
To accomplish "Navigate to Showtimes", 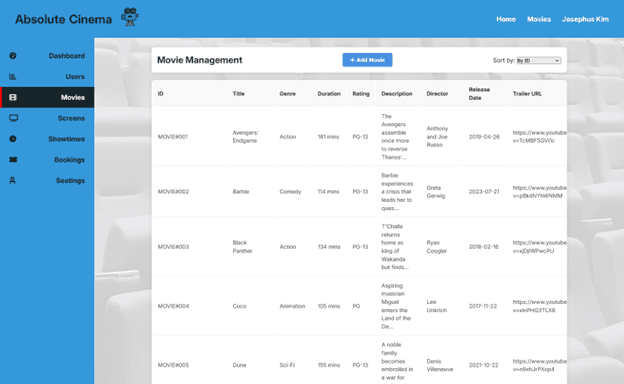I will (x=47, y=139).
